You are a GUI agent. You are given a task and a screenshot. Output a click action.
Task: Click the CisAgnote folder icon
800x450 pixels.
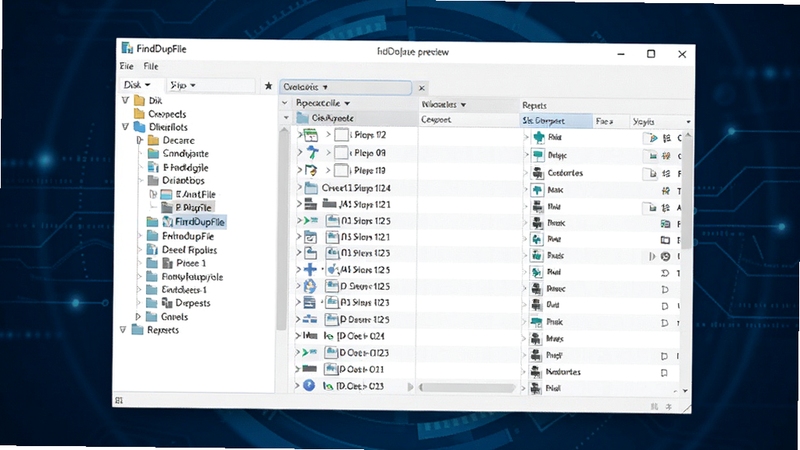click(303, 118)
